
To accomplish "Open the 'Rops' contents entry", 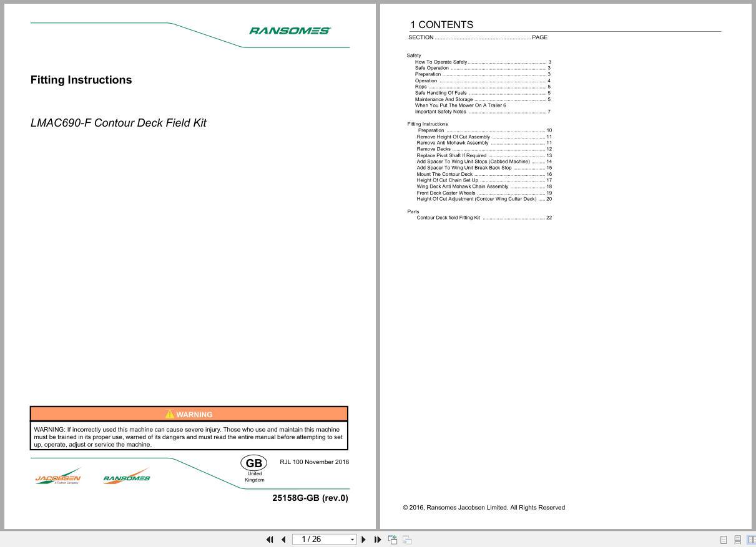I will pyautogui.click(x=483, y=87).
